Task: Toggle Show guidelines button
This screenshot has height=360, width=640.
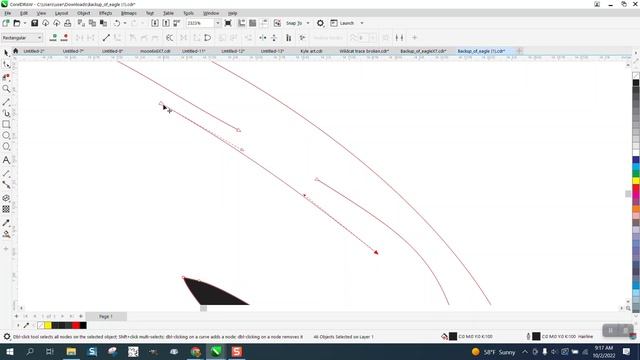Action: click(264, 23)
